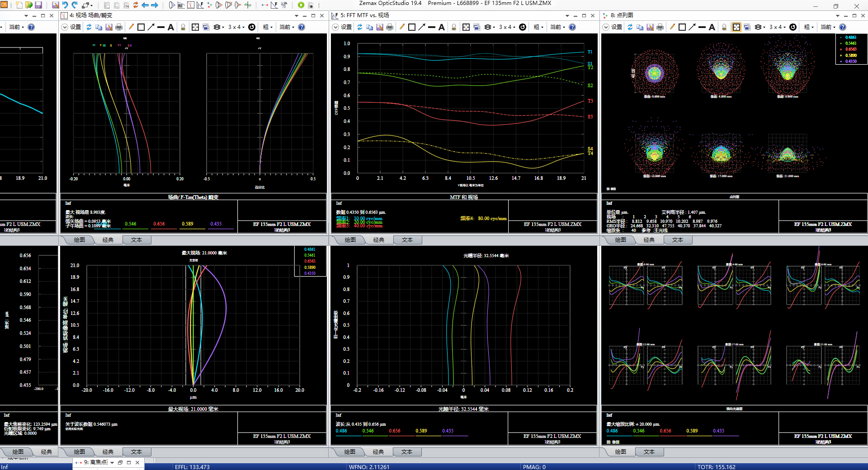This screenshot has width=868, height=470.
Task: Toggle the lock icon in FFT MTF window
Action: point(454,27)
